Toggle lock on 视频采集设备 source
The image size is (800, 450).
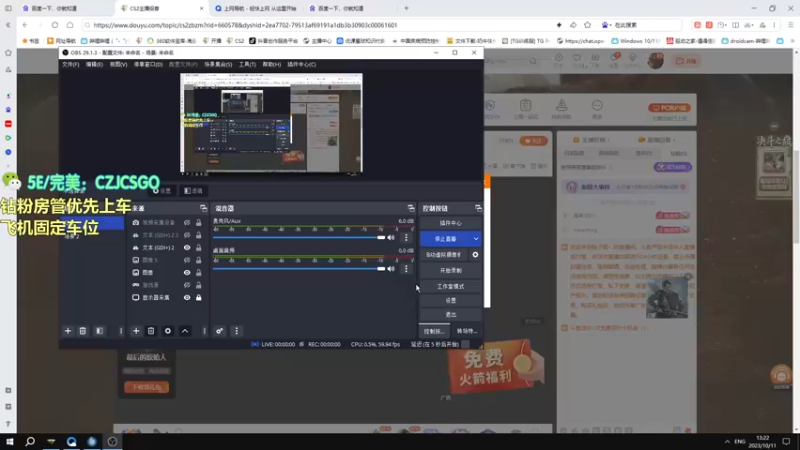coord(198,223)
